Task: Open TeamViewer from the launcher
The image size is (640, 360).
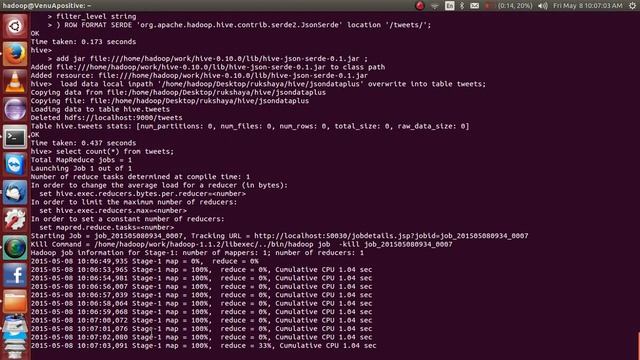Action: coord(15,164)
